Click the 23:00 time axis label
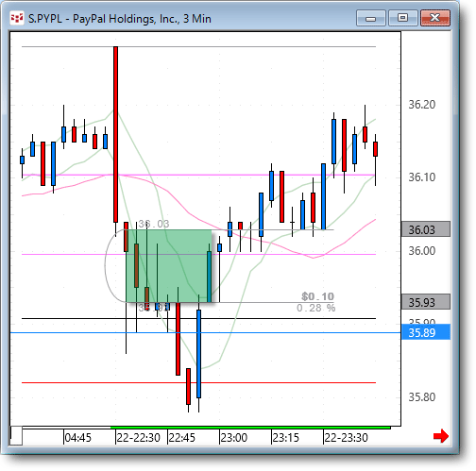The width and height of the screenshot is (476, 471). click(233, 438)
